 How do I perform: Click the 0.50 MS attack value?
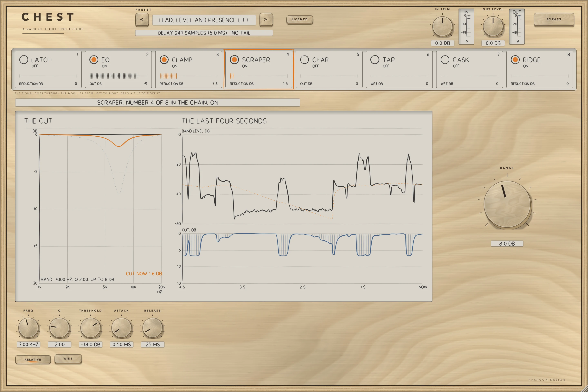point(121,344)
